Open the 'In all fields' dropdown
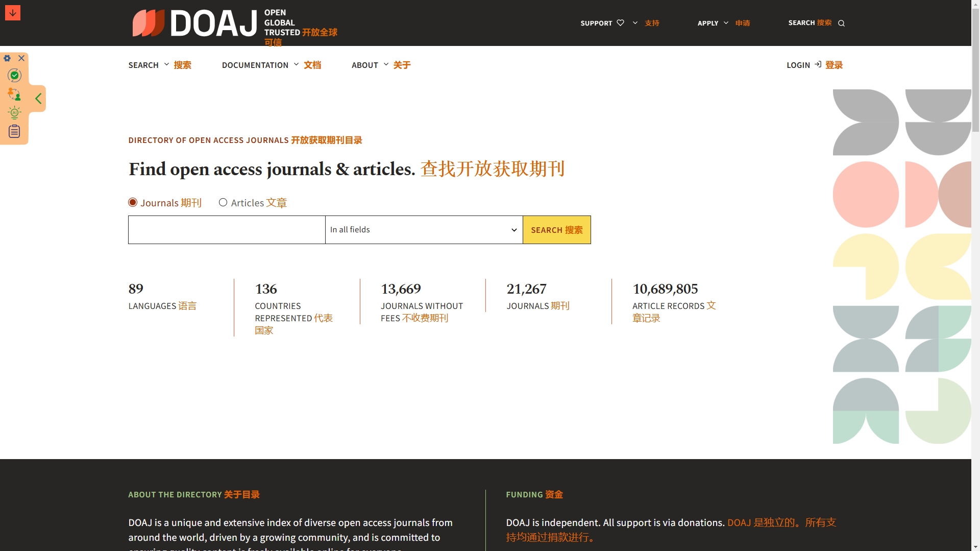 coord(424,230)
